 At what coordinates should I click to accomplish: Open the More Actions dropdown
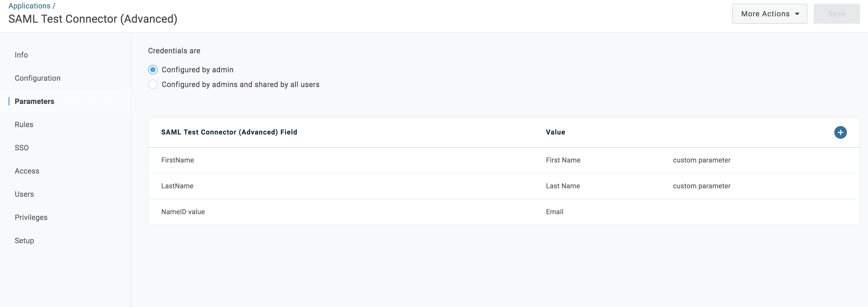769,14
